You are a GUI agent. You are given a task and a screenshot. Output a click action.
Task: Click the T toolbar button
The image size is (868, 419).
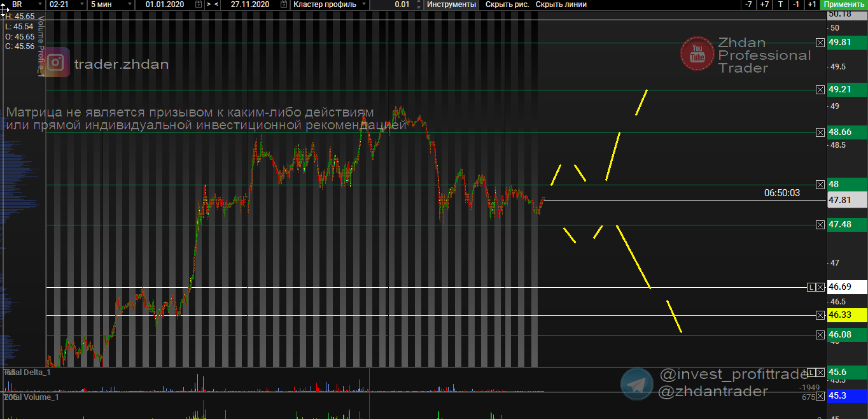pyautogui.click(x=780, y=4)
